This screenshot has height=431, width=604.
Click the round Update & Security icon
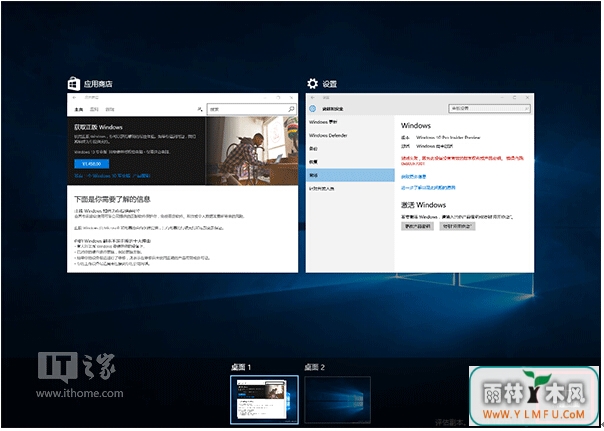[313, 109]
